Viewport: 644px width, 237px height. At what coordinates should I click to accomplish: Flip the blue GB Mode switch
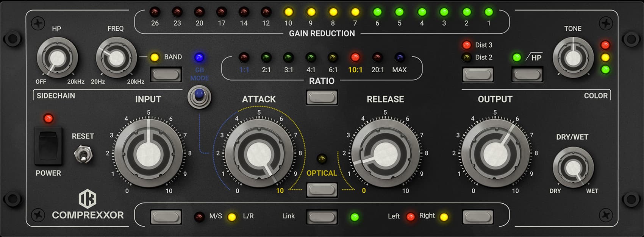tap(199, 96)
